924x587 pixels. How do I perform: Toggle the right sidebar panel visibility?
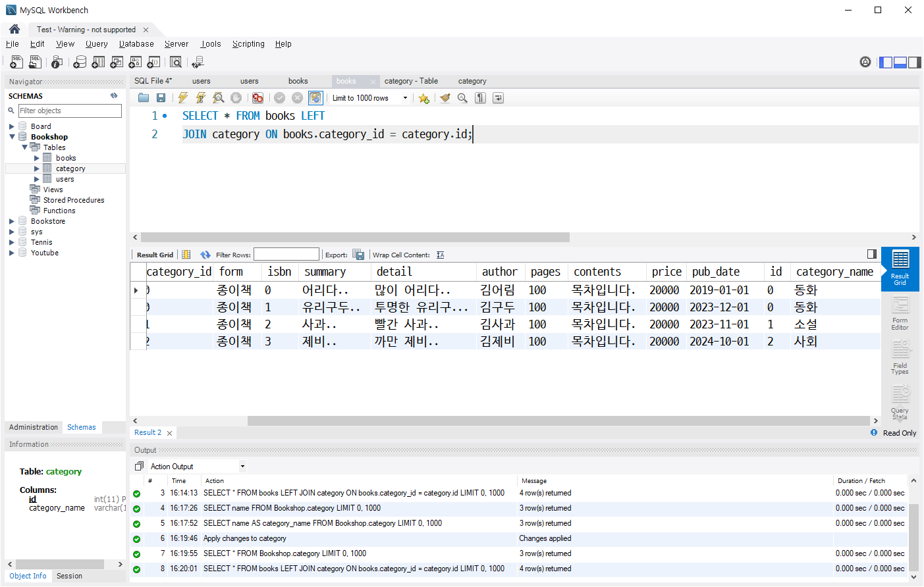coord(915,62)
